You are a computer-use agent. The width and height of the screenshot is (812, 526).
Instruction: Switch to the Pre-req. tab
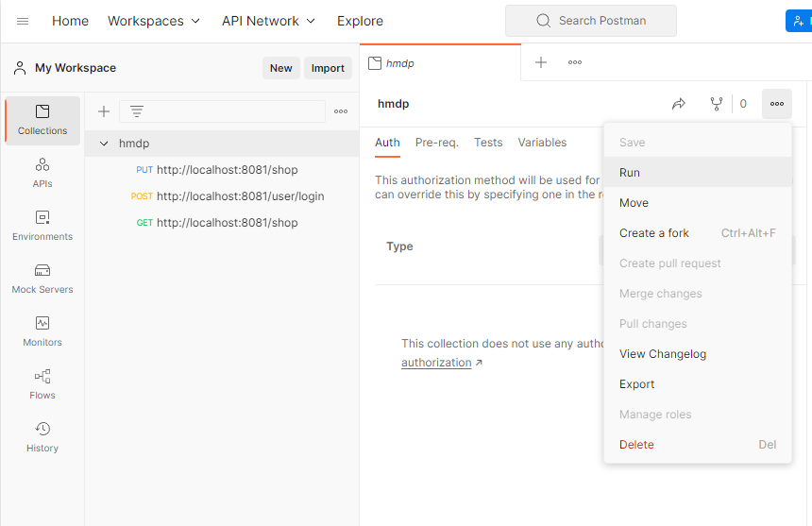point(436,143)
